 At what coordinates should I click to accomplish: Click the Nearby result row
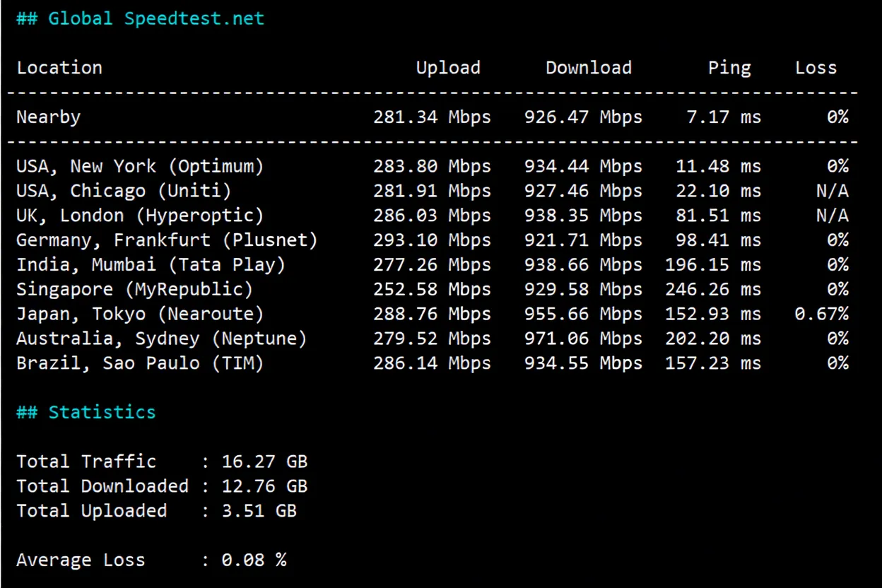48,117
